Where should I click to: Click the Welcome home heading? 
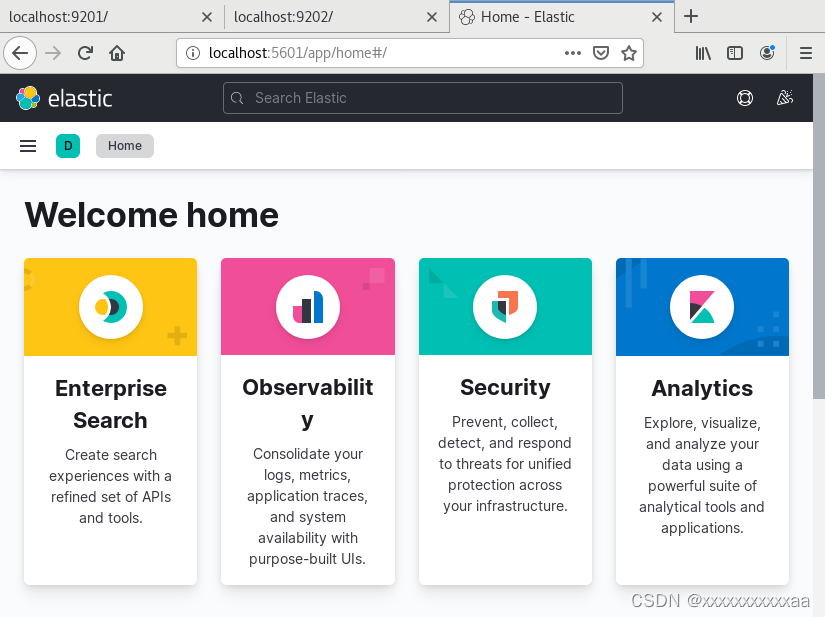(152, 215)
